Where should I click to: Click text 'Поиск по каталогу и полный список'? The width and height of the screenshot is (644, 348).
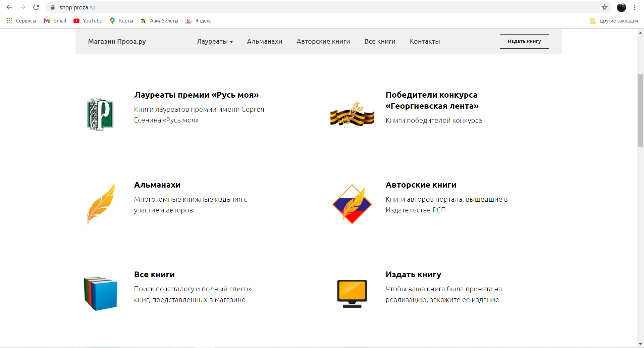point(193,289)
